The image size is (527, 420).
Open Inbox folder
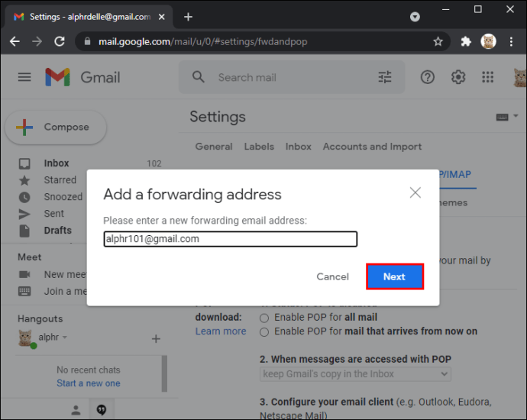click(57, 163)
